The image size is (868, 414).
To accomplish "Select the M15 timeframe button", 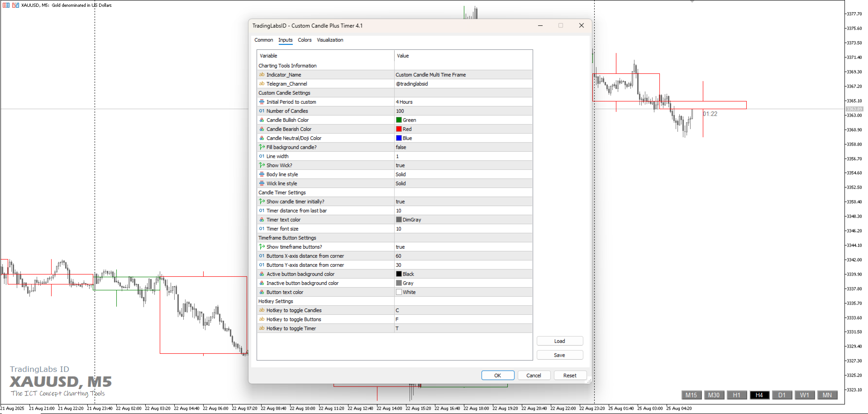I will pos(691,395).
